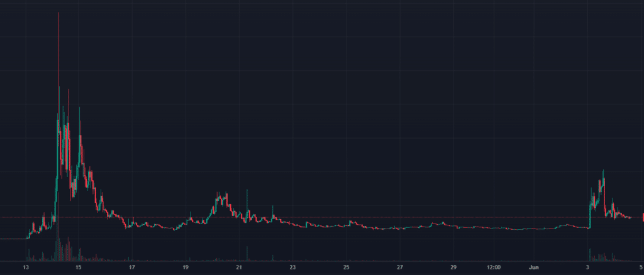Click the "Jun" month label on axis
Image resolution: width=644 pixels, height=275 pixels.
534,267
